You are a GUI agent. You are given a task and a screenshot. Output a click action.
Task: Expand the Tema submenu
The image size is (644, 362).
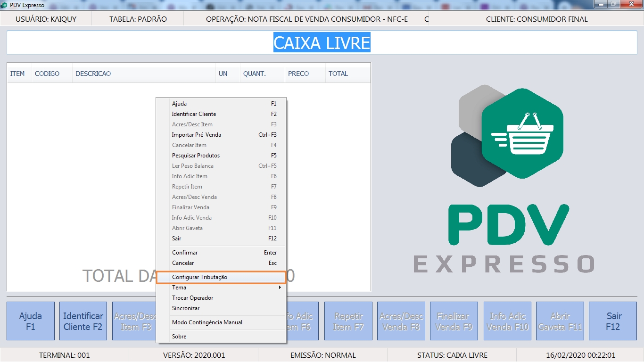(x=221, y=288)
